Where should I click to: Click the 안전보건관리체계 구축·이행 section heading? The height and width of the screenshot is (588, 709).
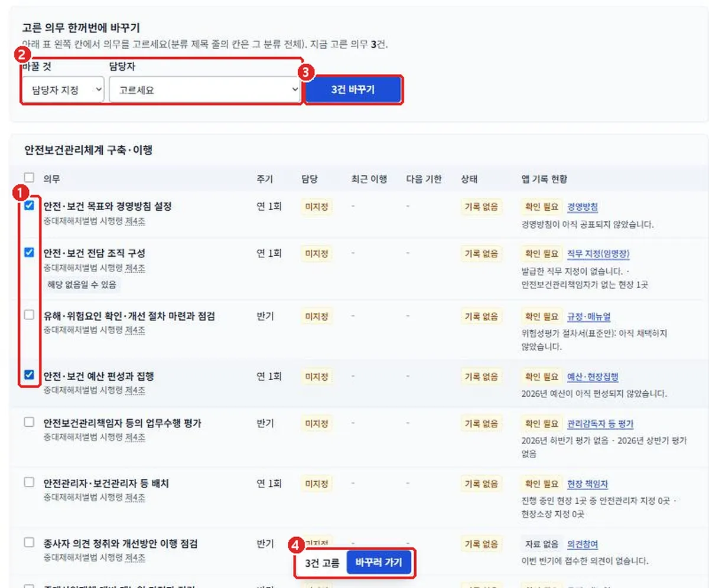click(x=88, y=151)
